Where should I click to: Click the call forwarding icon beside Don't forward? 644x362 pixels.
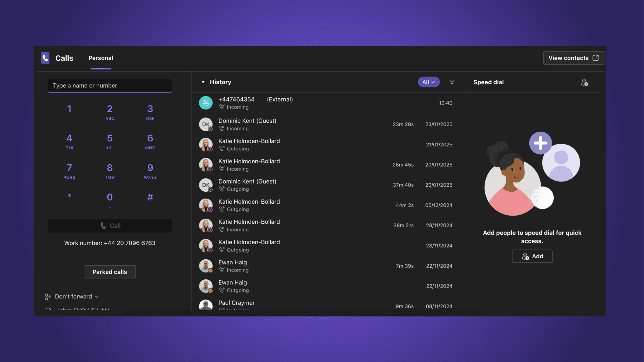click(48, 296)
